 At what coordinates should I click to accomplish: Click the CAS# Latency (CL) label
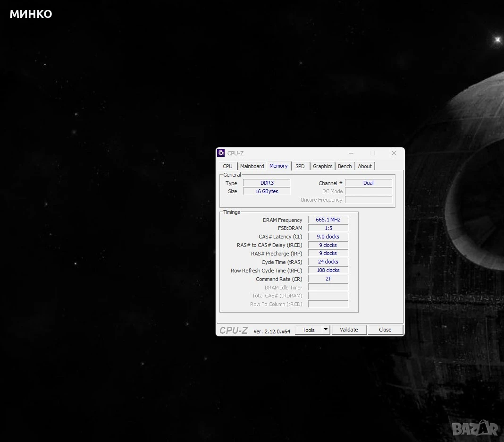280,237
